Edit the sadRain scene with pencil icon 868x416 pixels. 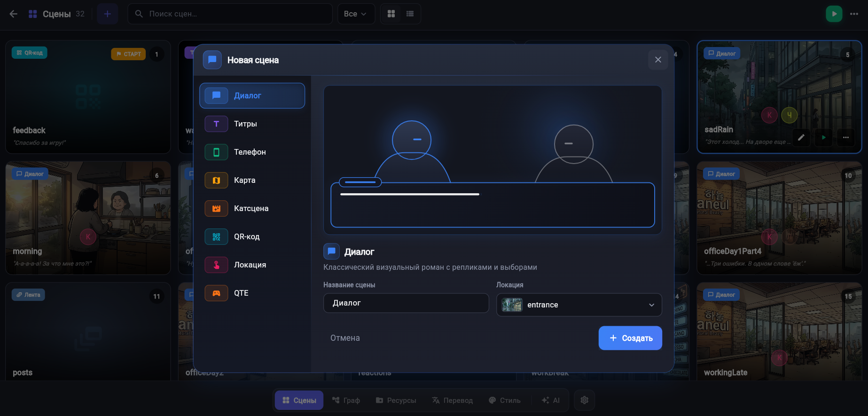pyautogui.click(x=801, y=137)
